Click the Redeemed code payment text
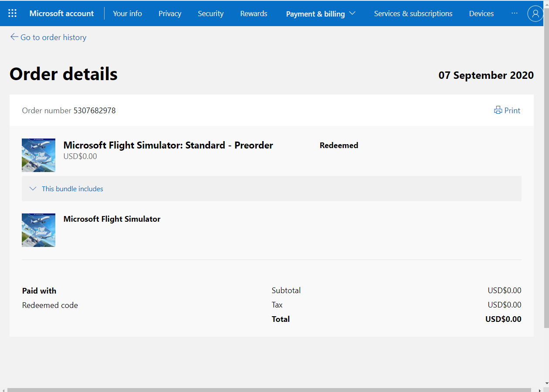 [50, 305]
